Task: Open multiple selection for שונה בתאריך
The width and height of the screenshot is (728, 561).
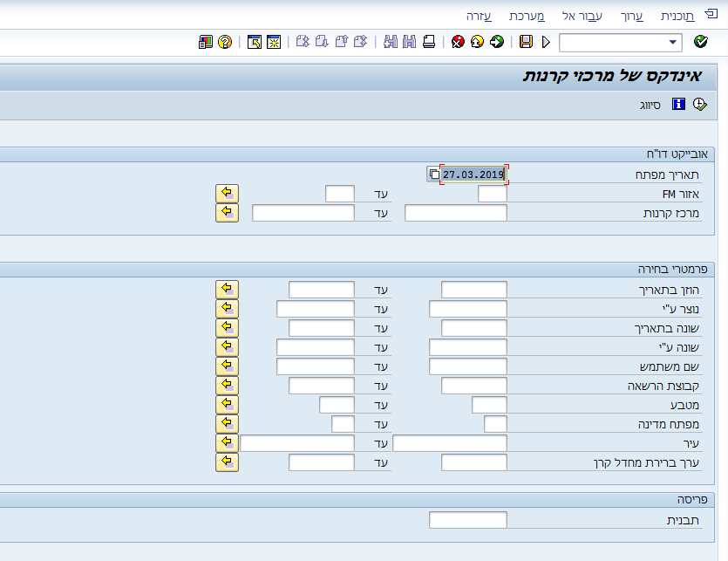Action: click(227, 328)
